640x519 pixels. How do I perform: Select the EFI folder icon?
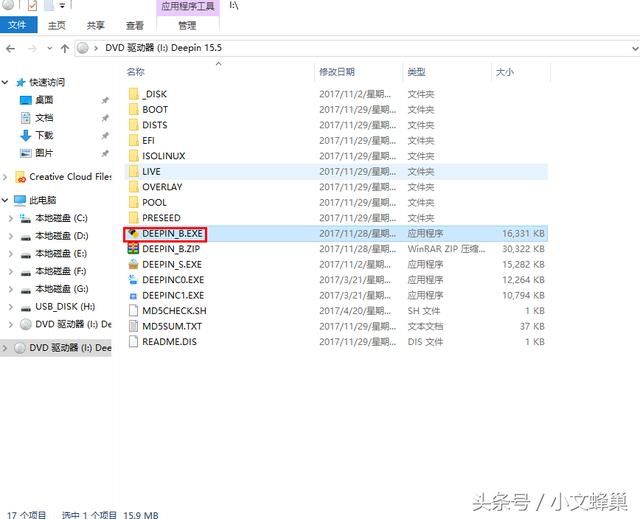[133, 141]
